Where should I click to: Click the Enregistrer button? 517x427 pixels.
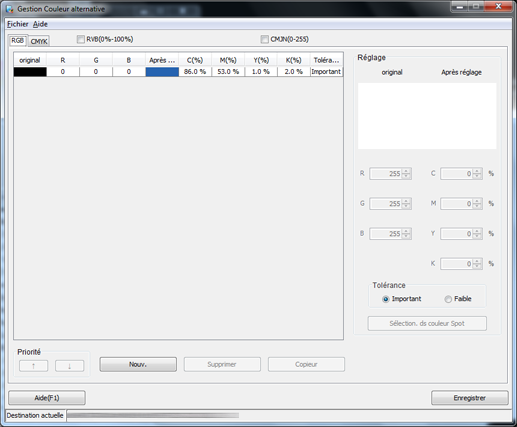(470, 398)
